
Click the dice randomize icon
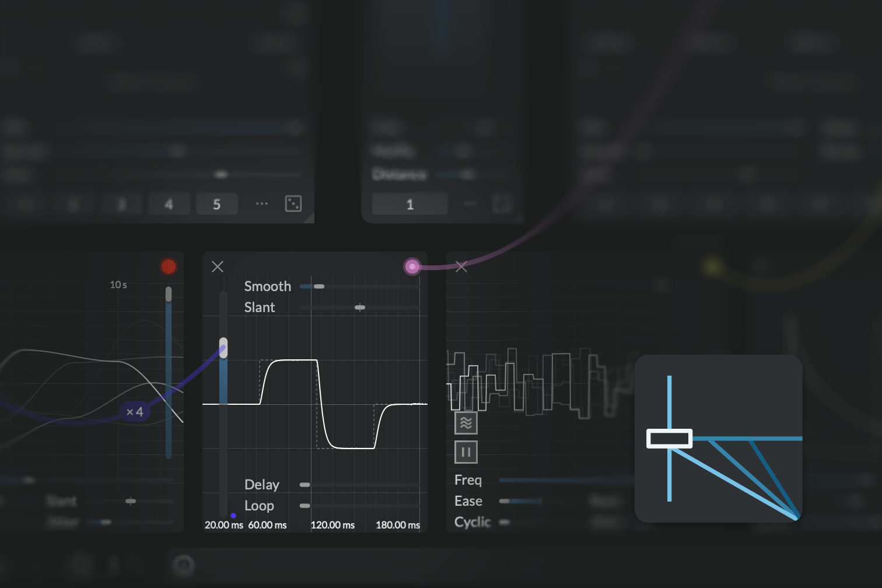293,204
